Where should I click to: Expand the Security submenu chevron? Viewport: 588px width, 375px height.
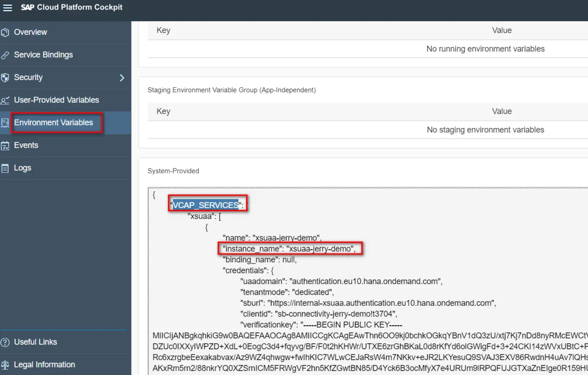[122, 78]
